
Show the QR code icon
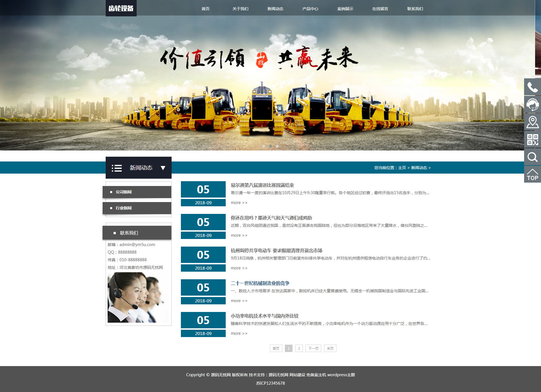coord(532,139)
